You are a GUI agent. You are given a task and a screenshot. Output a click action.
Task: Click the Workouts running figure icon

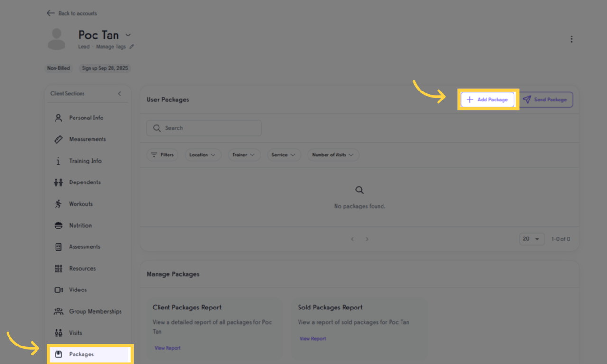[x=58, y=203]
